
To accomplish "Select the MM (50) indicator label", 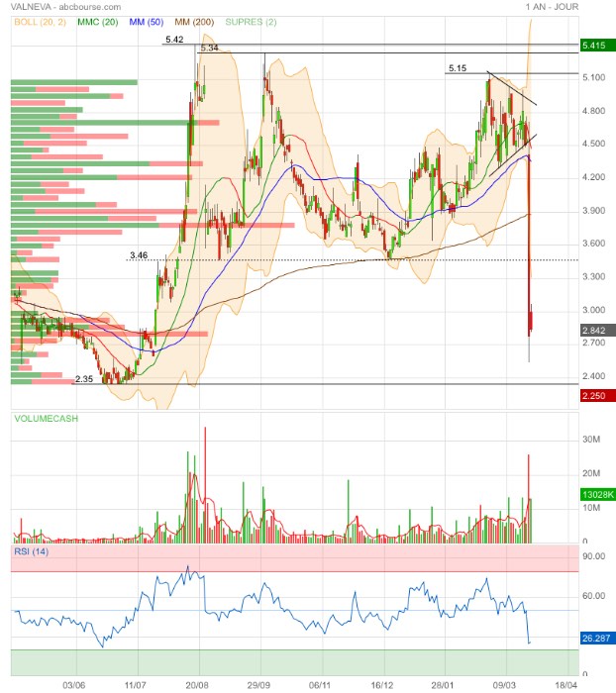I will [147, 22].
